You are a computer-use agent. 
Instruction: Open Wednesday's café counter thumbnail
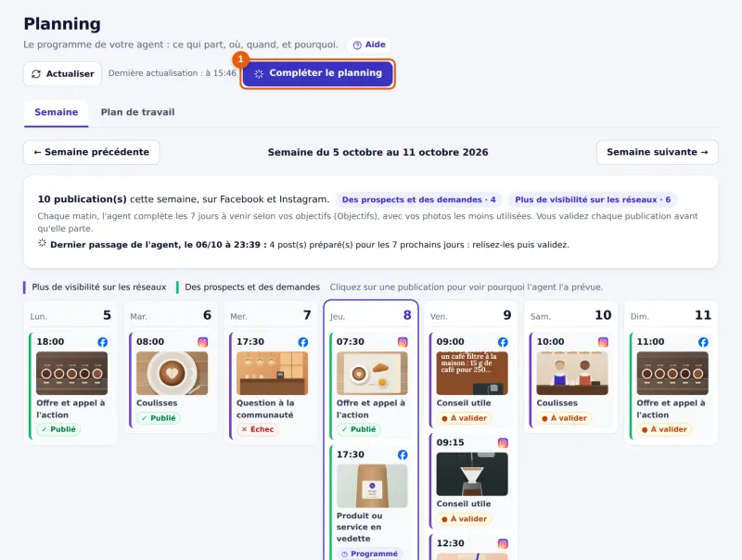(x=272, y=373)
